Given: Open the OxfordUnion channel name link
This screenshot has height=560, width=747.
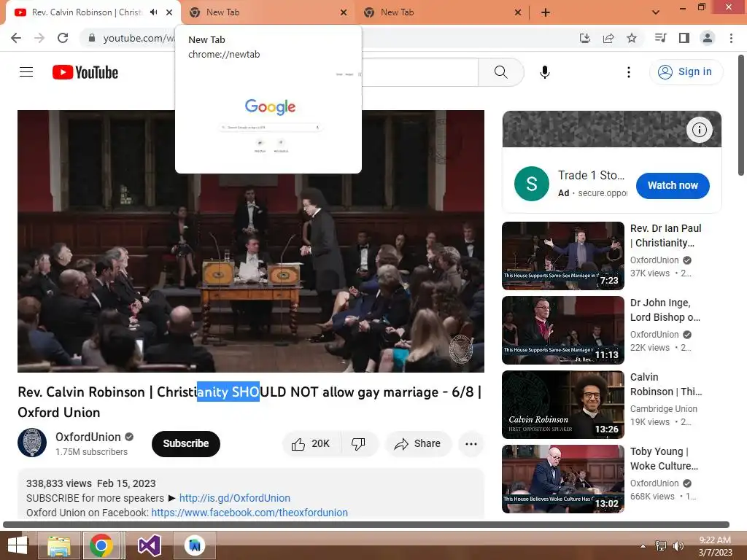Looking at the screenshot, I should [88, 437].
